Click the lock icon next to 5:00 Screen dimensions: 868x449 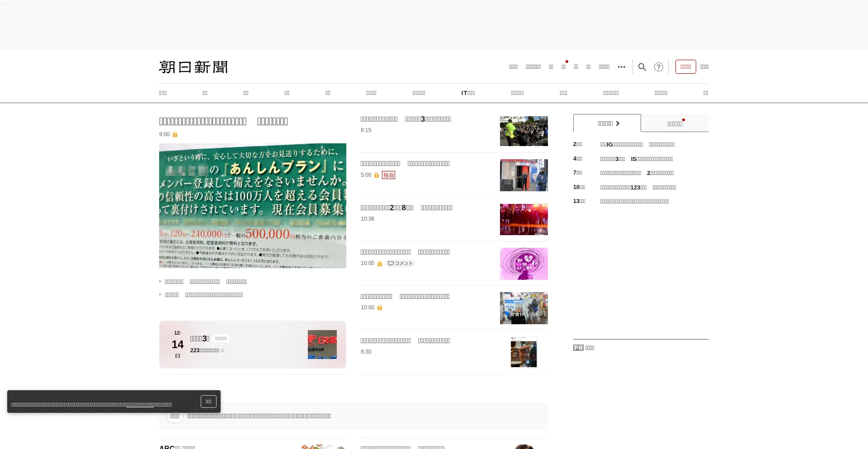click(x=376, y=175)
